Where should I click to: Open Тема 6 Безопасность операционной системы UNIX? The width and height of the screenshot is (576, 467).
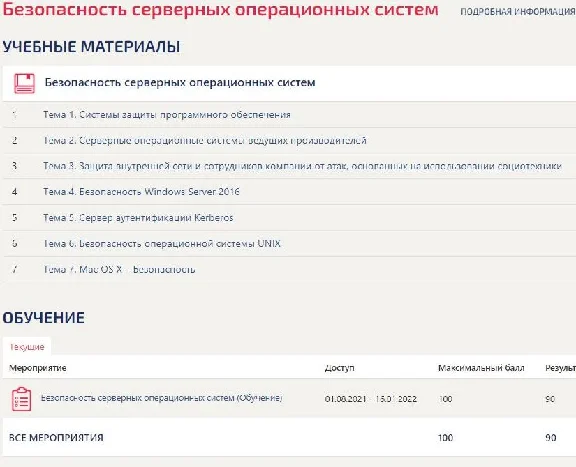tap(162, 244)
